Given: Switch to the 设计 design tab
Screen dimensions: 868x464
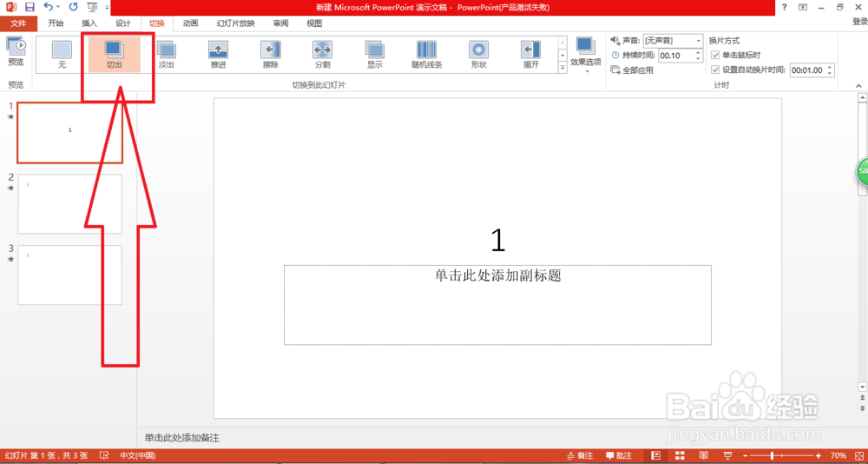Looking at the screenshot, I should (123, 23).
